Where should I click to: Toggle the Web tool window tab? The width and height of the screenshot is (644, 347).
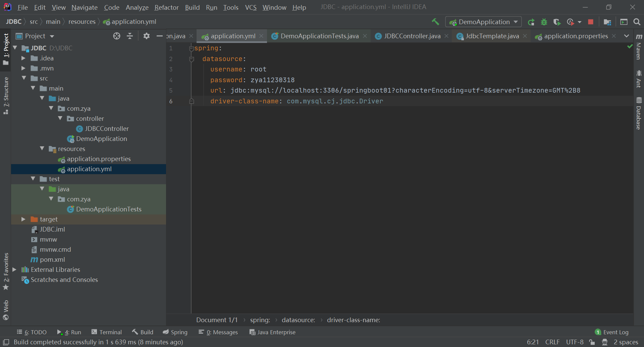click(6, 310)
